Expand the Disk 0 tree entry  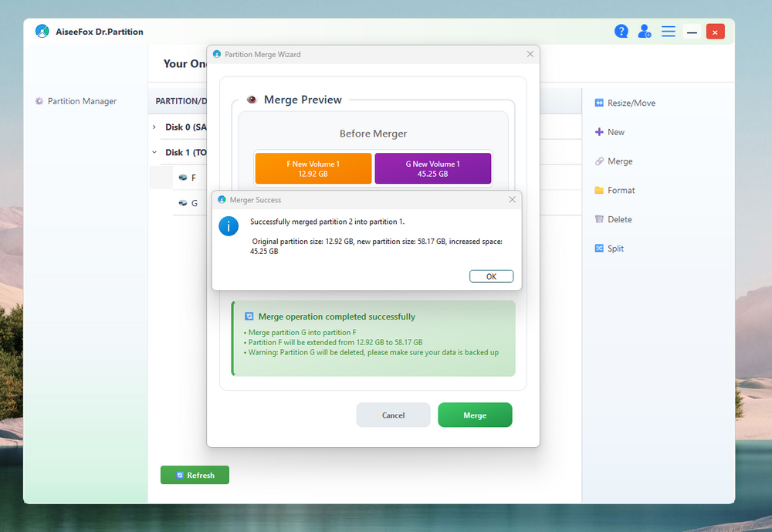point(154,127)
